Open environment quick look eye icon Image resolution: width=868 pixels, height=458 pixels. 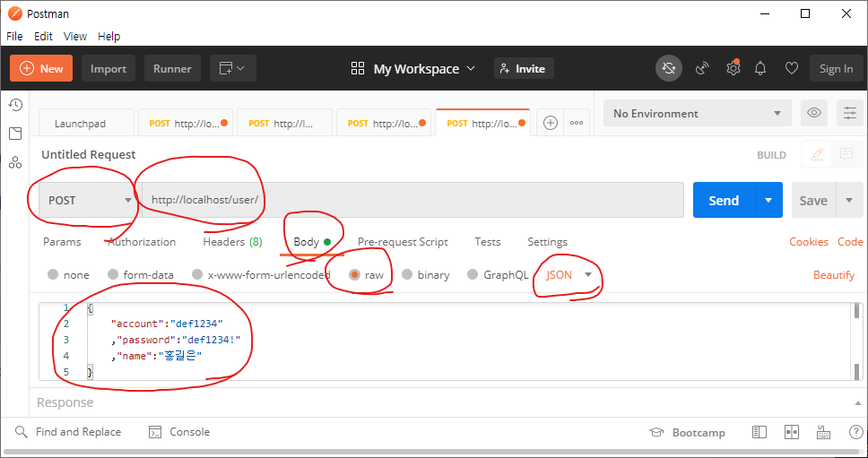814,114
